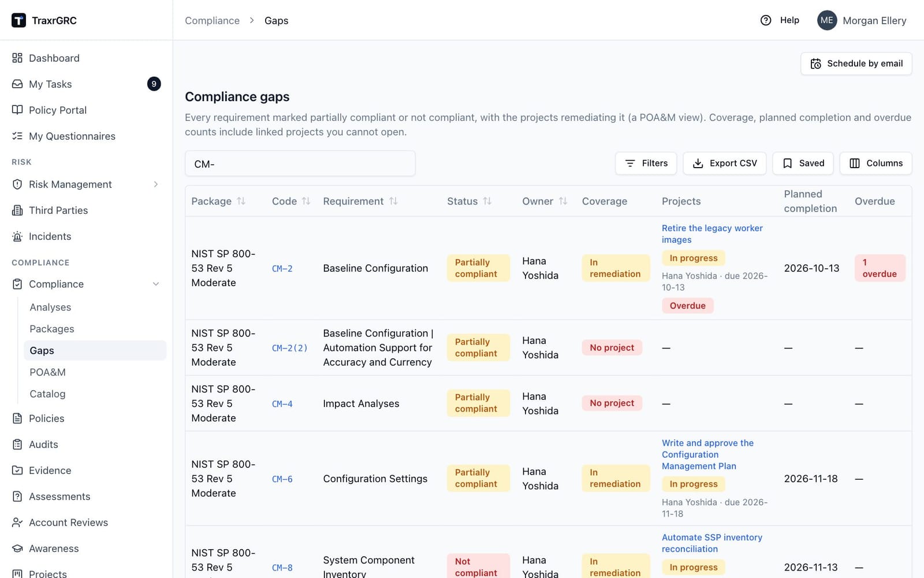Click the My Tasks inbox icon
The image size is (924, 578).
pos(17,84)
